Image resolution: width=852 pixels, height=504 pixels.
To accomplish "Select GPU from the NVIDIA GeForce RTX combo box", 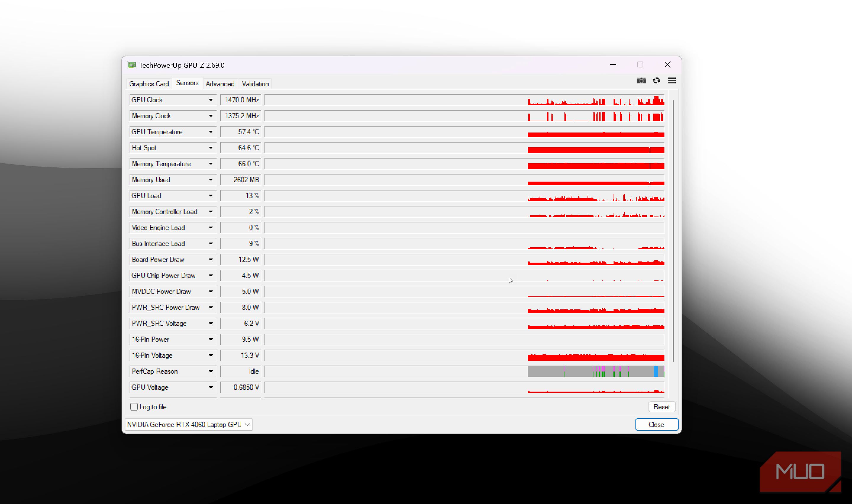I will pos(188,424).
